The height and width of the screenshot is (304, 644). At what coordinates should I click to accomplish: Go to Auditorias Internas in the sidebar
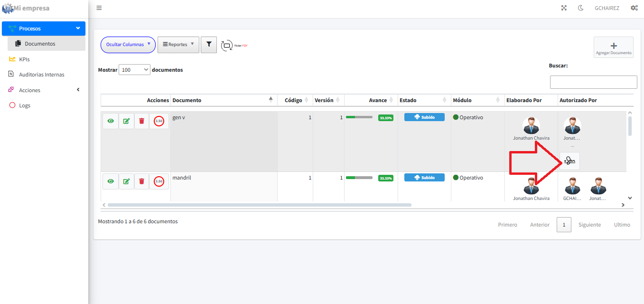click(41, 75)
